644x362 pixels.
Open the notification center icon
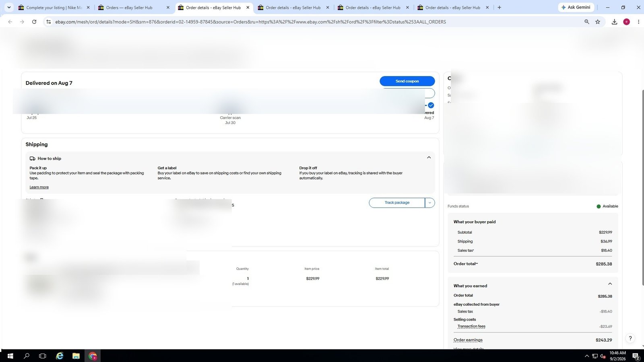point(636,356)
